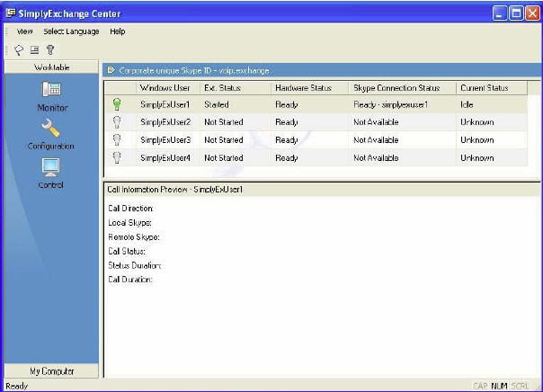Click the second toolbar icon with monitor
Screen dimensions: 543x392
pos(33,50)
